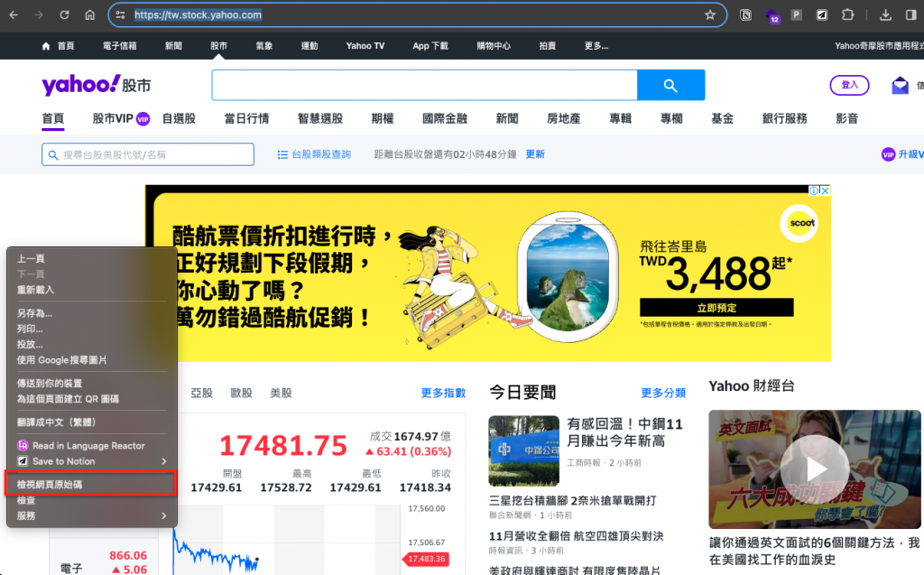The image size is (924, 575).
Task: Open site info icon in address bar
Action: click(x=120, y=14)
